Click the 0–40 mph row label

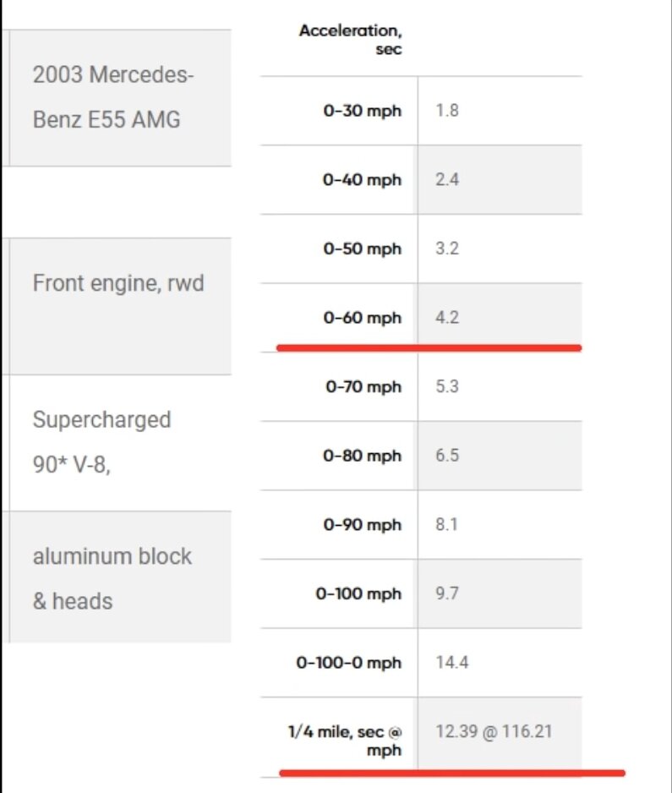[362, 180]
